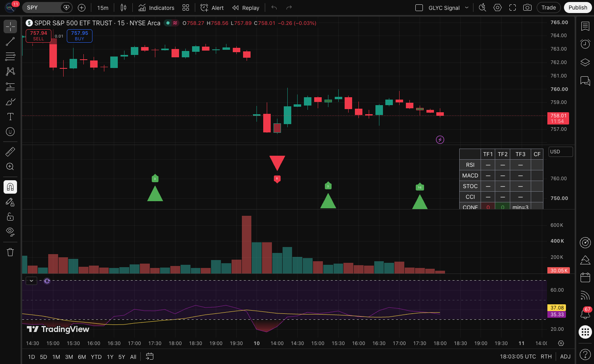Remove objects using the trash icon
594x364 pixels.
point(10,252)
